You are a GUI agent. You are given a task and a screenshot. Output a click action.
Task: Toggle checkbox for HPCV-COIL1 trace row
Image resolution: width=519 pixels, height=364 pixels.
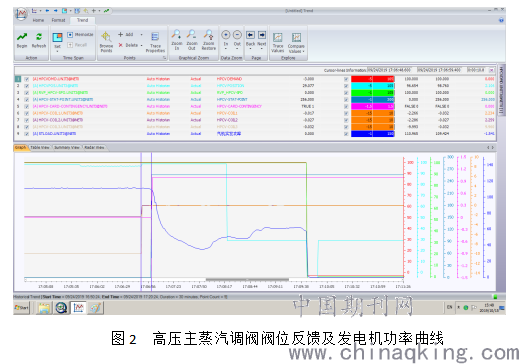(x=26, y=113)
